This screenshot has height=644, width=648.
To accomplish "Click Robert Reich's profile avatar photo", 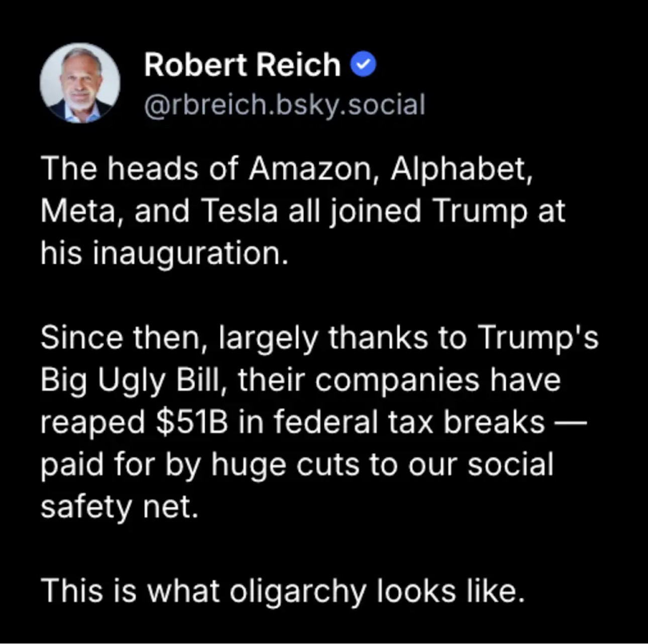I will point(80,83).
